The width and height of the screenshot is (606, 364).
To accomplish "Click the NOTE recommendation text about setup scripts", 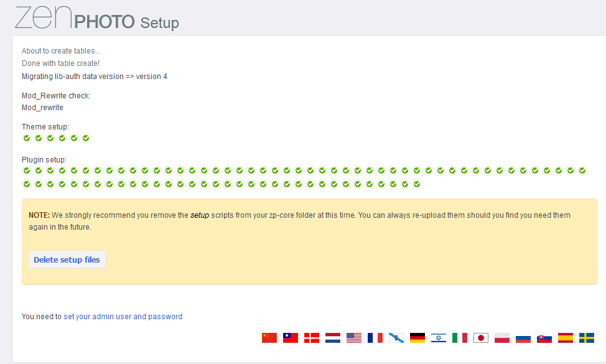I will click(x=299, y=221).
